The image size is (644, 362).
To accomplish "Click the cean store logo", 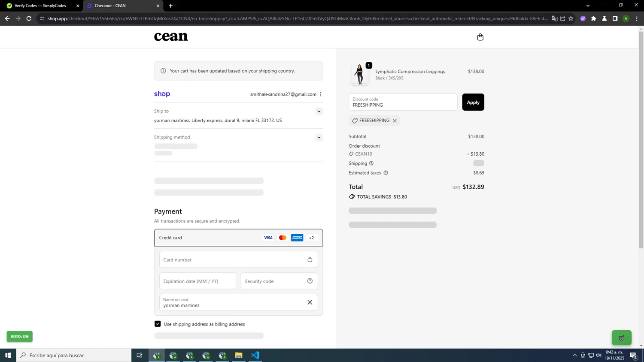I will (x=171, y=37).
